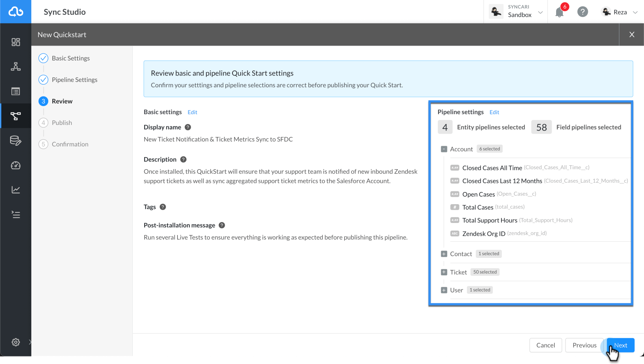Collapse the Account entity group

[444, 149]
